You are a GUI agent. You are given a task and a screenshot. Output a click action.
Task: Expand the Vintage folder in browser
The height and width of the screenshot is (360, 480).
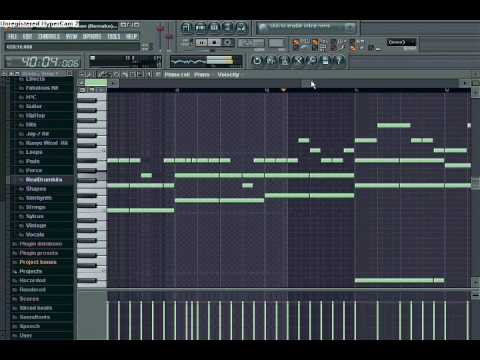(36, 225)
